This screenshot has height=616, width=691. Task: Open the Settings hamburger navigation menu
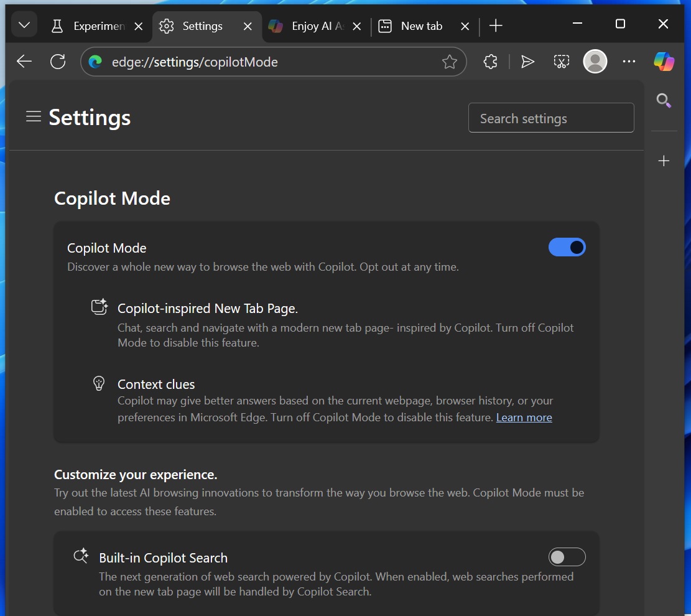tap(34, 117)
